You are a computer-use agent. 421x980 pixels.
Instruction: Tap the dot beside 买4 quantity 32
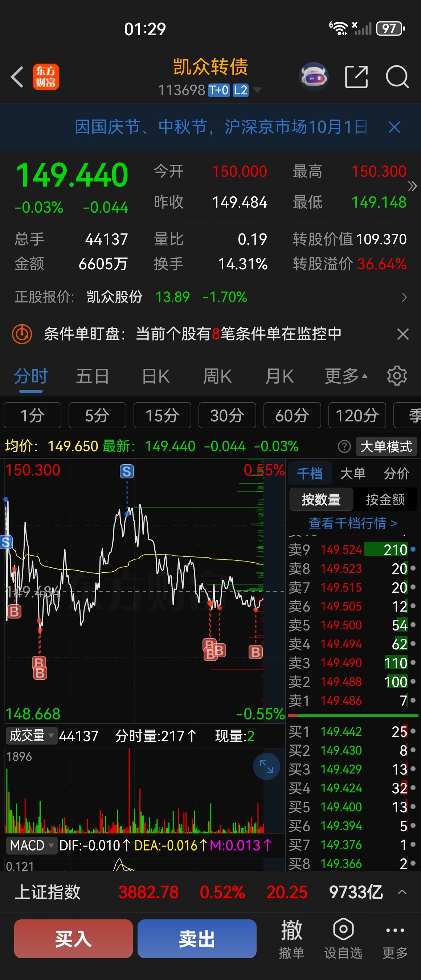pos(413,788)
